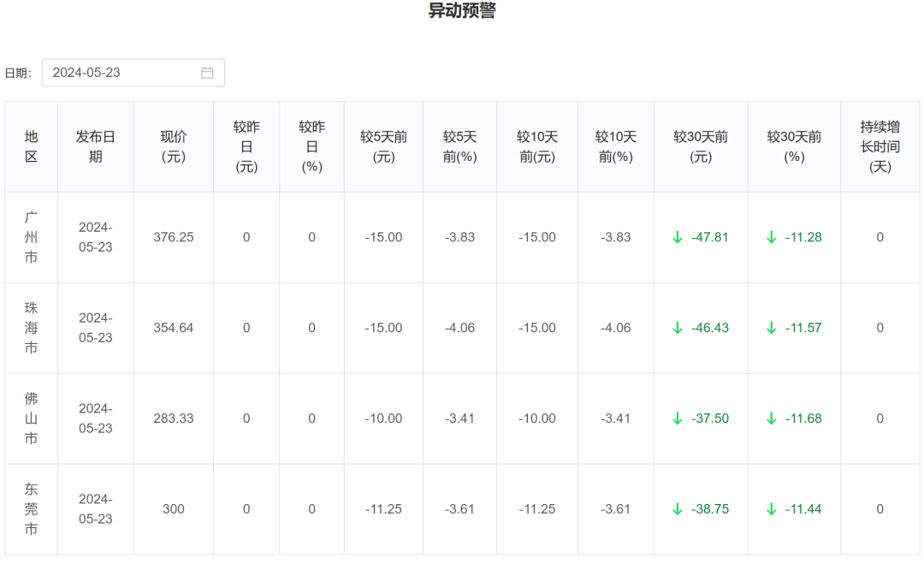
Task: Click green down arrow beside -37.50
Action: (678, 419)
